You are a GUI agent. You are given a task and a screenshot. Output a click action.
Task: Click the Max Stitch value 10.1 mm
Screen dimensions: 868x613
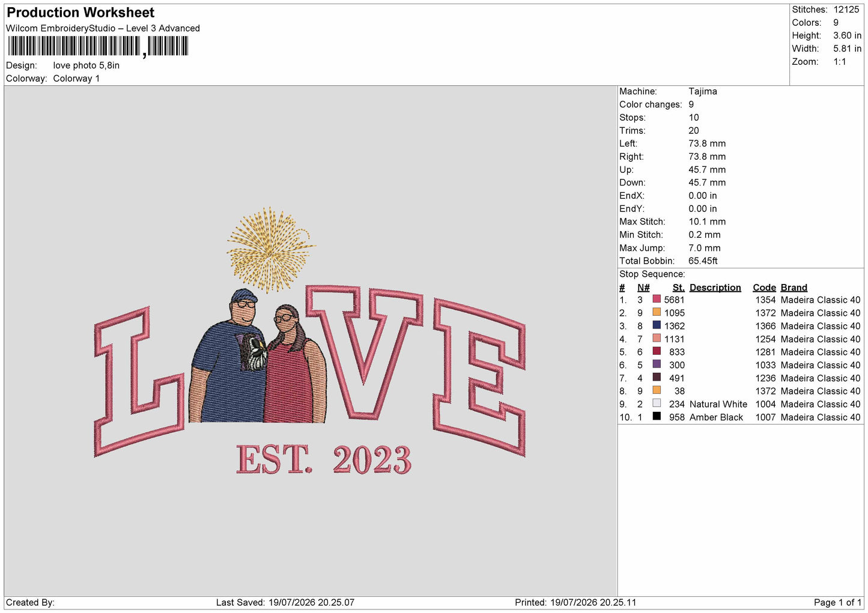(x=707, y=222)
